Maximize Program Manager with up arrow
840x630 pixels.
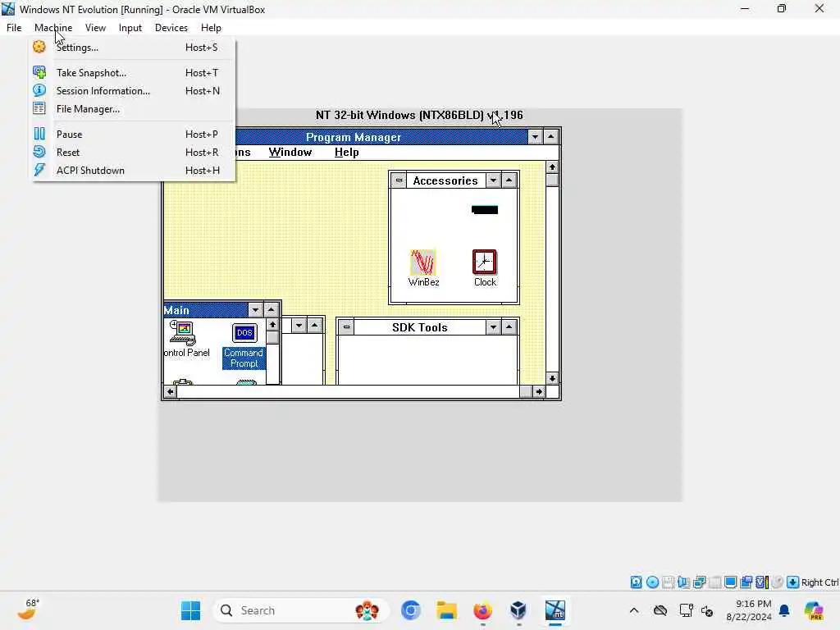tap(550, 137)
